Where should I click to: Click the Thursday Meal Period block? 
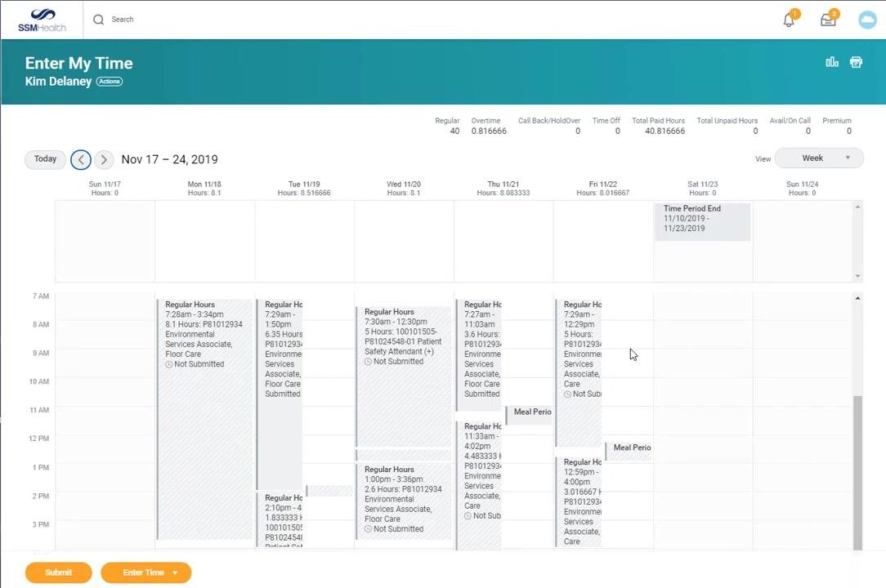(x=529, y=415)
